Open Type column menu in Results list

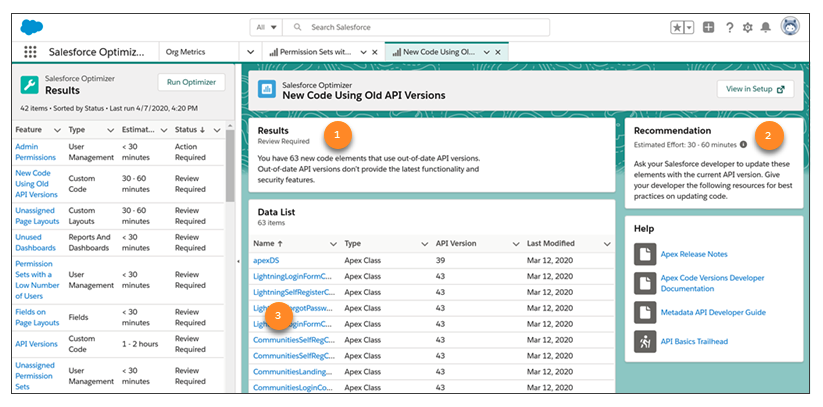click(110, 130)
